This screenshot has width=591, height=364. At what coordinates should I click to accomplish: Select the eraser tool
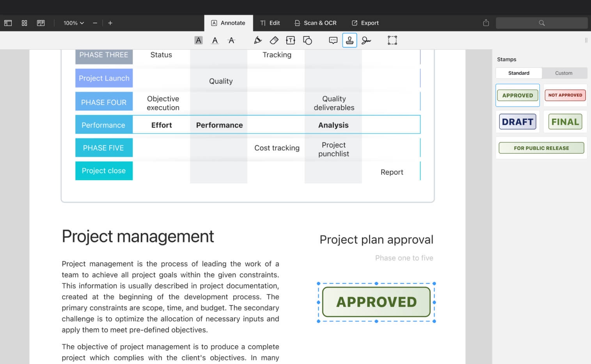pos(274,40)
